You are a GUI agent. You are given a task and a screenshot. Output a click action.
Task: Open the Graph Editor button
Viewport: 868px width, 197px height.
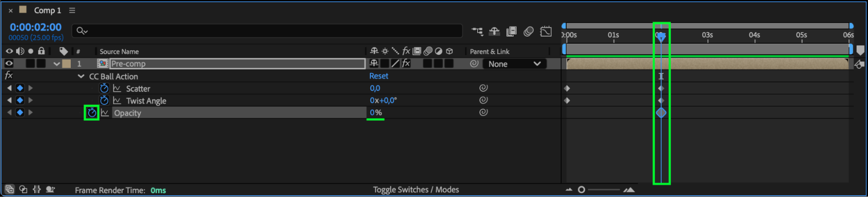click(546, 31)
